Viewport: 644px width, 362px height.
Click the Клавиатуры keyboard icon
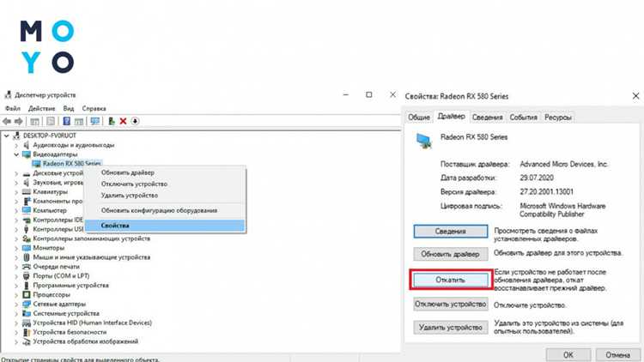coord(27,191)
